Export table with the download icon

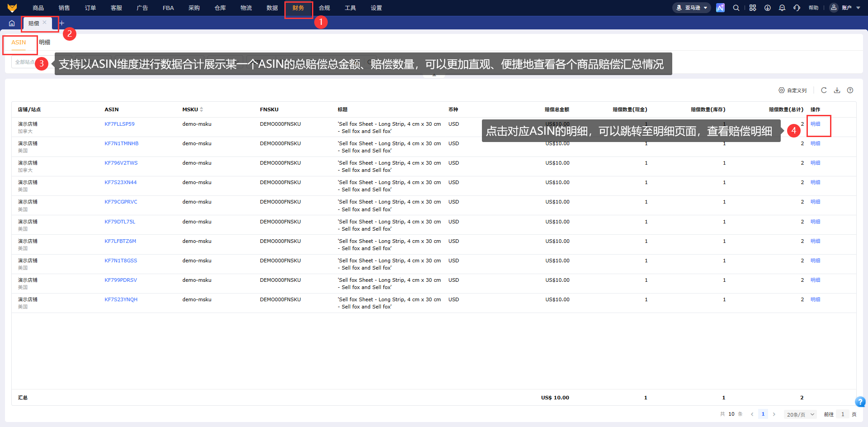point(837,90)
